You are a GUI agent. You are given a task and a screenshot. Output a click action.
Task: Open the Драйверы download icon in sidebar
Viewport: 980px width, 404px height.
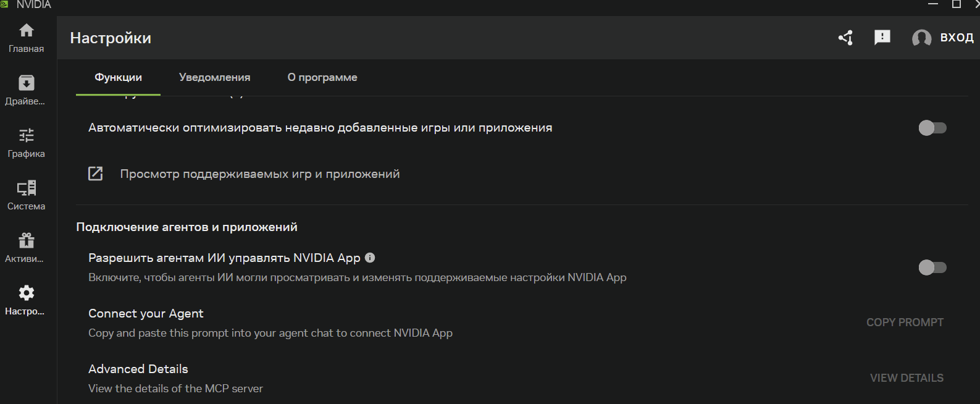tap(27, 83)
